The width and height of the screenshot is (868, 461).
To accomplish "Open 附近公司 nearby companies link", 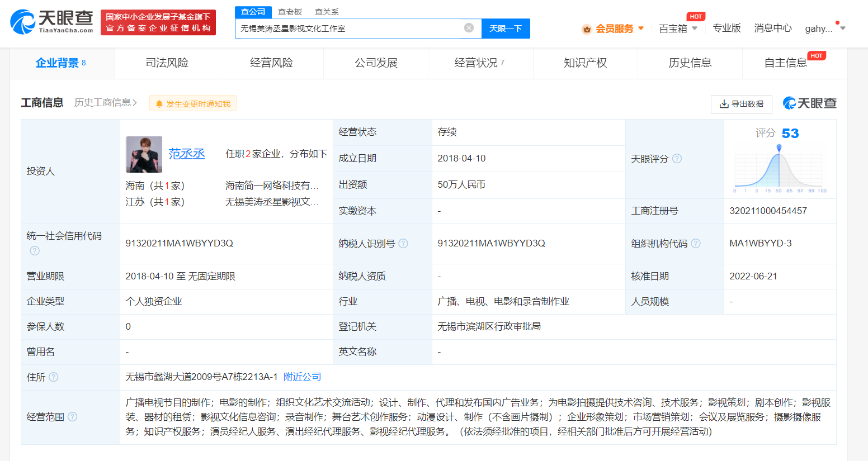I will tap(303, 377).
